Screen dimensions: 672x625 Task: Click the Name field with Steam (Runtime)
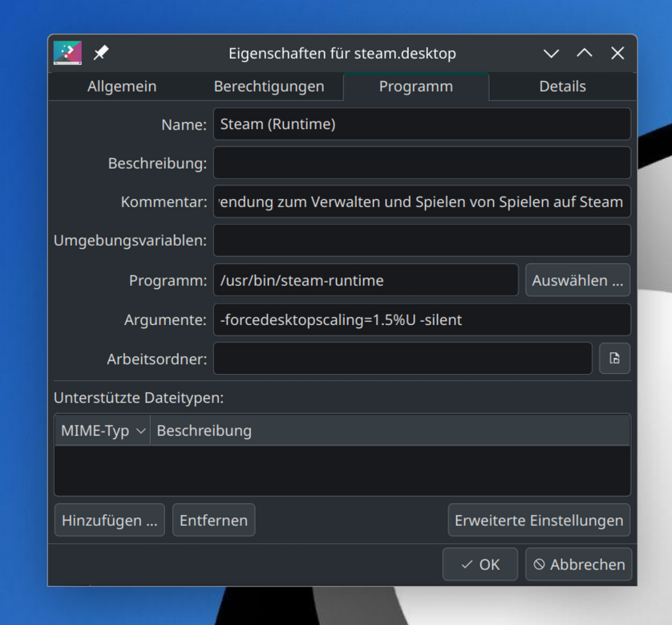(422, 124)
